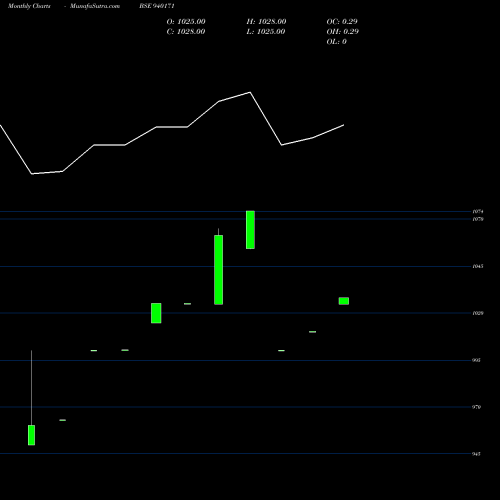
Task: Select the green candle touching the 1074 line
Action: 250,230
